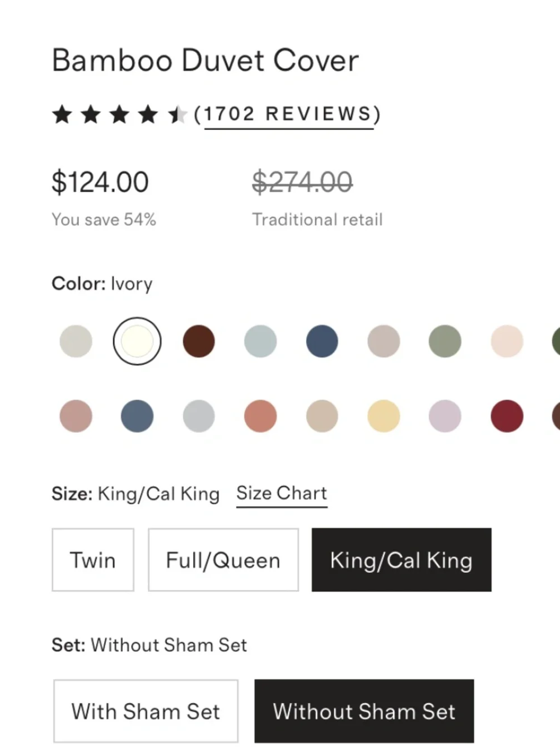560x747 pixels.
Task: Select the light gray first swatch
Action: click(76, 341)
